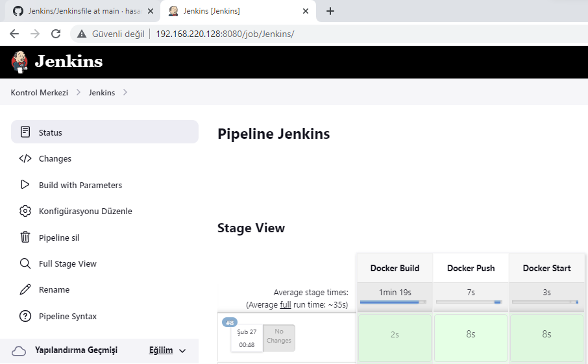Open the Status sidebar item
Screen dimensions: 588x364
(104, 132)
